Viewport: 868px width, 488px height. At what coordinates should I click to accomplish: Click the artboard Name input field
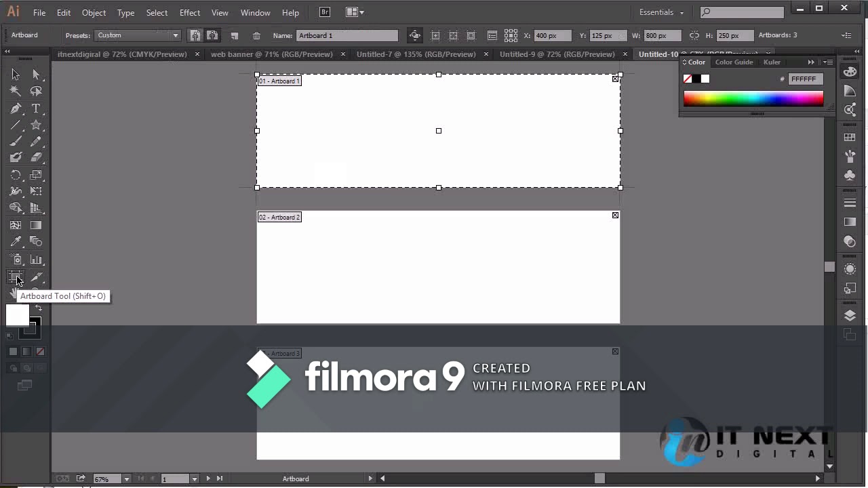(x=347, y=35)
